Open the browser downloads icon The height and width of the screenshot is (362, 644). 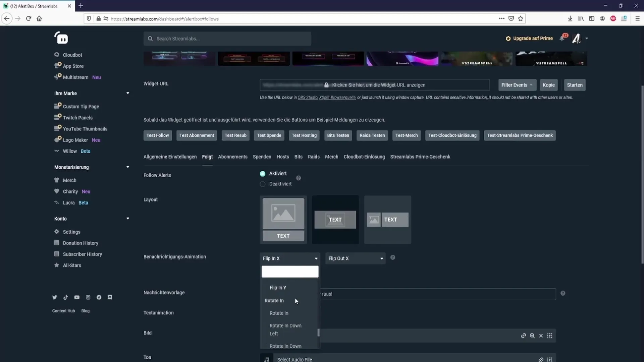pos(570,18)
